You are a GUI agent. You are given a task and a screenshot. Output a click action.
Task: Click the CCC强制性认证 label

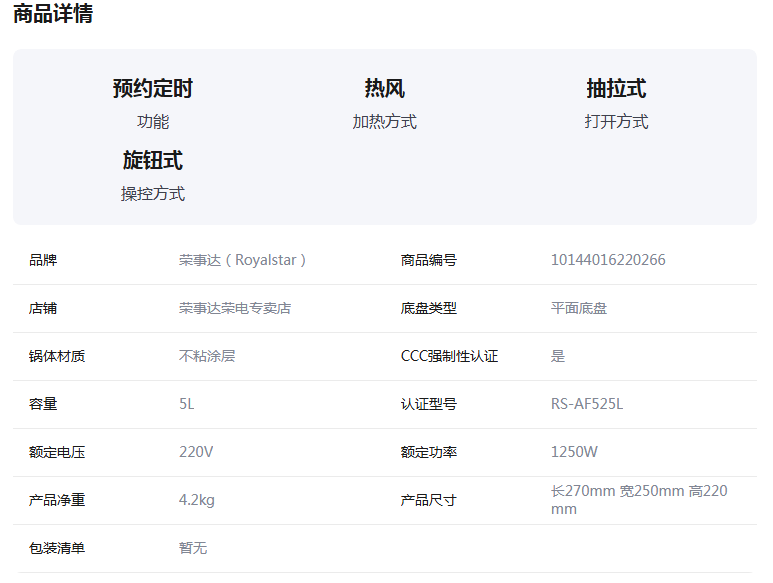click(449, 356)
